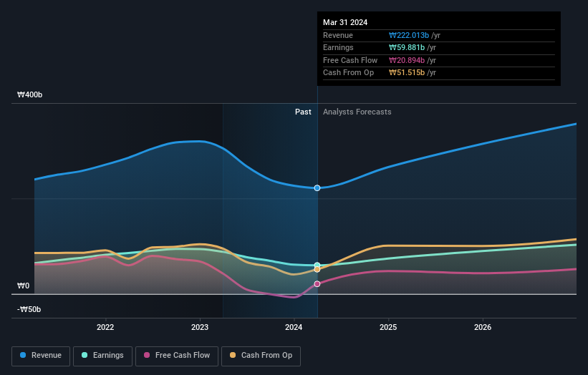Viewport: 588px width, 375px height.
Task: Click the ₩51.515b cash from op value
Action: pos(407,73)
